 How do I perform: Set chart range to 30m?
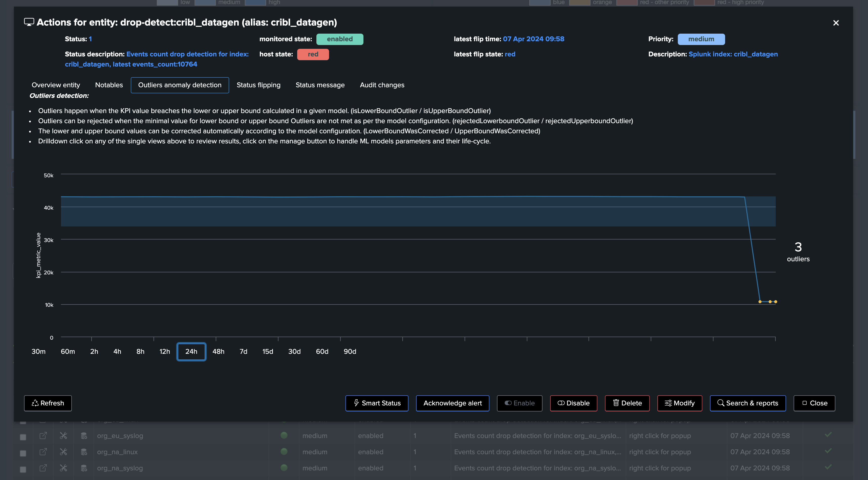[38, 351]
